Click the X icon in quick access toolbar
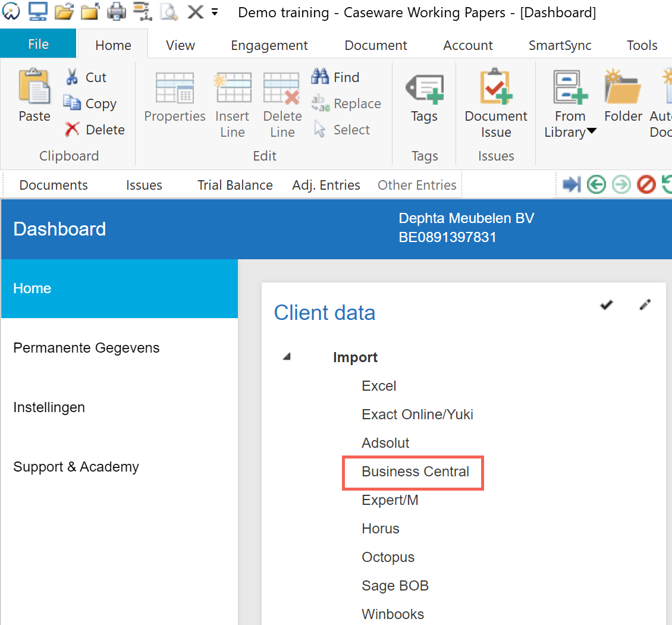The height and width of the screenshot is (625, 672). (x=196, y=12)
